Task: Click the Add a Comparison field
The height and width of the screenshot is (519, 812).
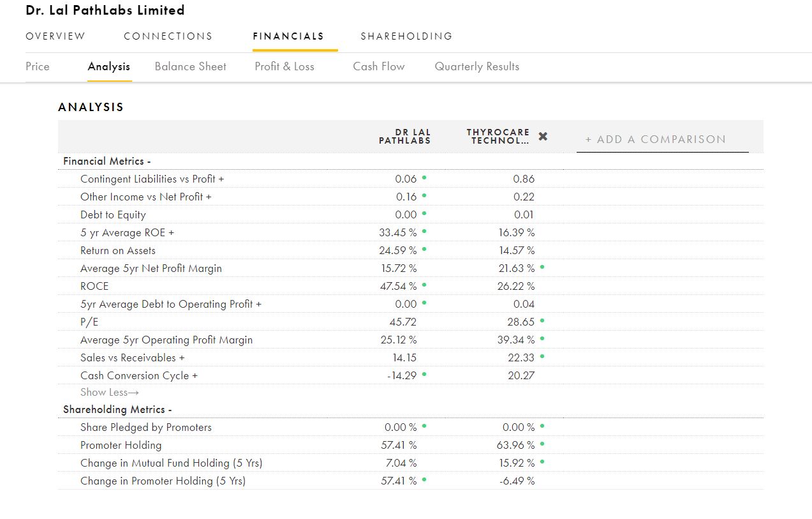Action: (x=661, y=139)
